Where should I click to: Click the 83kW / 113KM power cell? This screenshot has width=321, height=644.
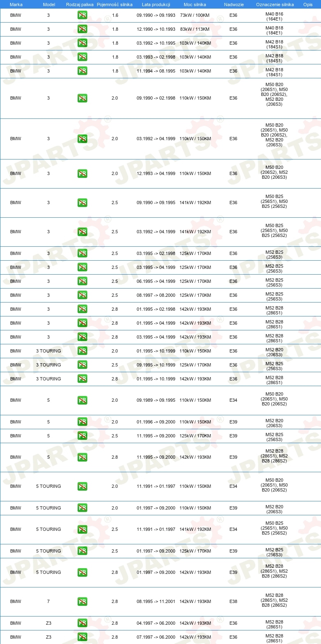point(195,29)
